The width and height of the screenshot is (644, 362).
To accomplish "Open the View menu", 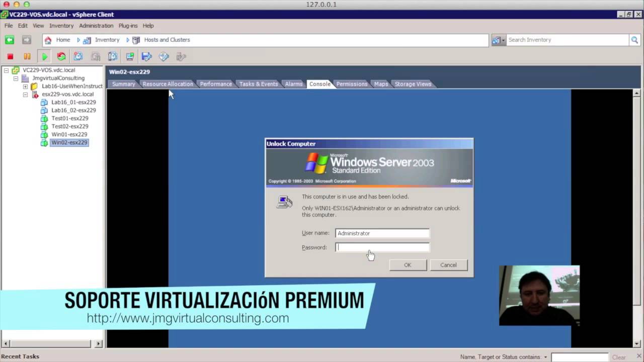I will point(38,26).
